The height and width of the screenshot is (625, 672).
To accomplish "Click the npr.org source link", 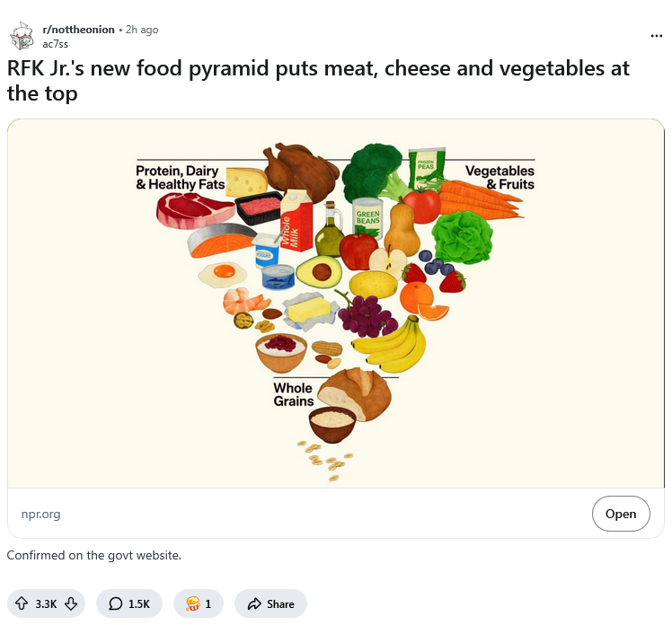I will coord(40,514).
